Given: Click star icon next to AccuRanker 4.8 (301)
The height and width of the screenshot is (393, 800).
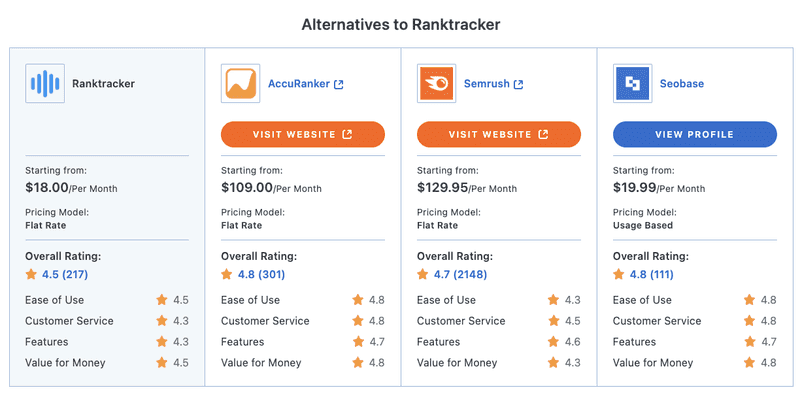Looking at the screenshot, I should (x=227, y=275).
